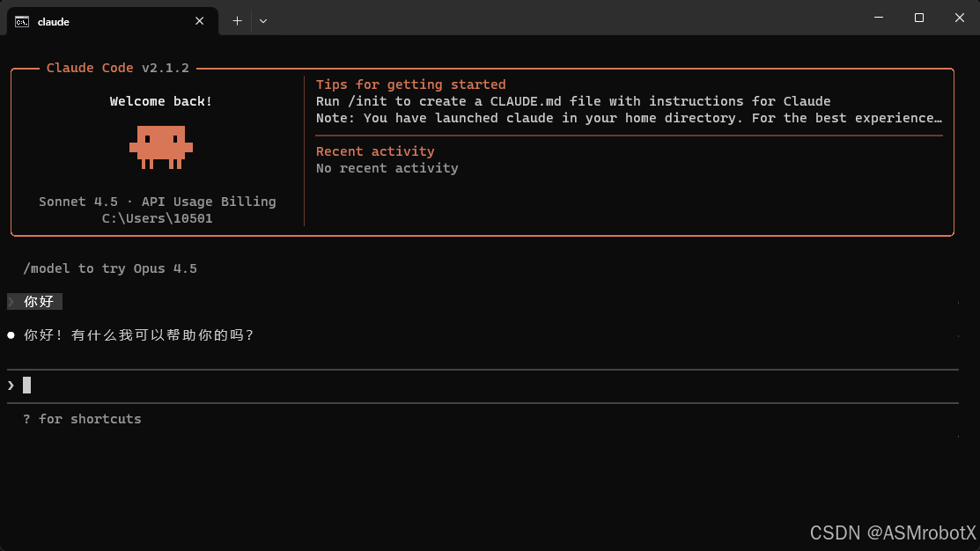Click the 'Run /init to create a CLAUDE.md' line
980x551 pixels.
[573, 101]
